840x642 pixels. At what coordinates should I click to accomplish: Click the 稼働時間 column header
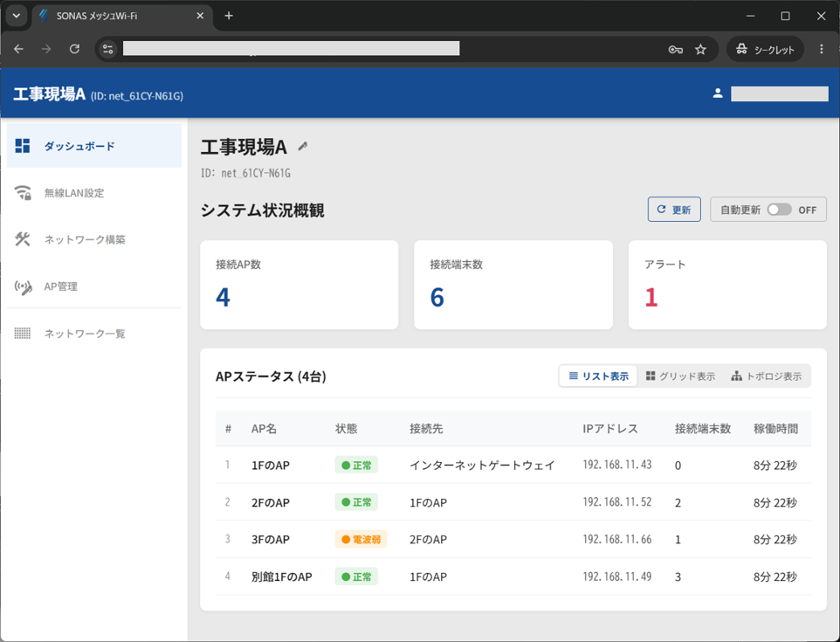click(775, 429)
